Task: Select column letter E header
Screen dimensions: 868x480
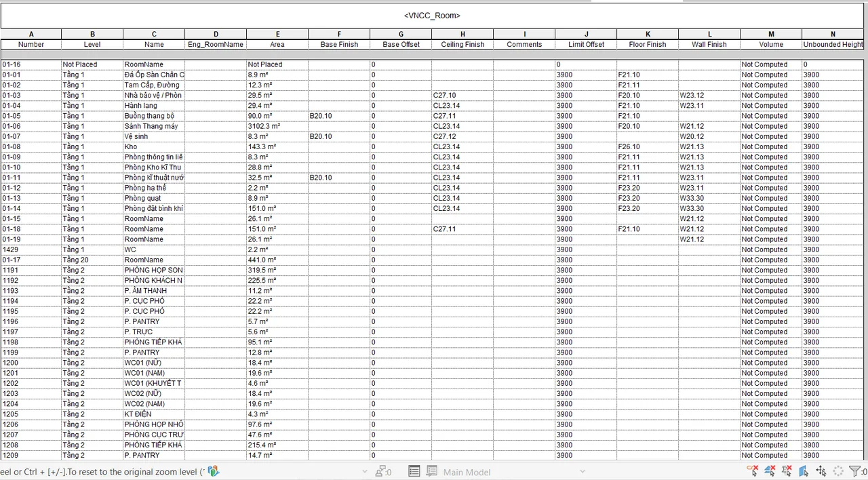Action: 277,34
